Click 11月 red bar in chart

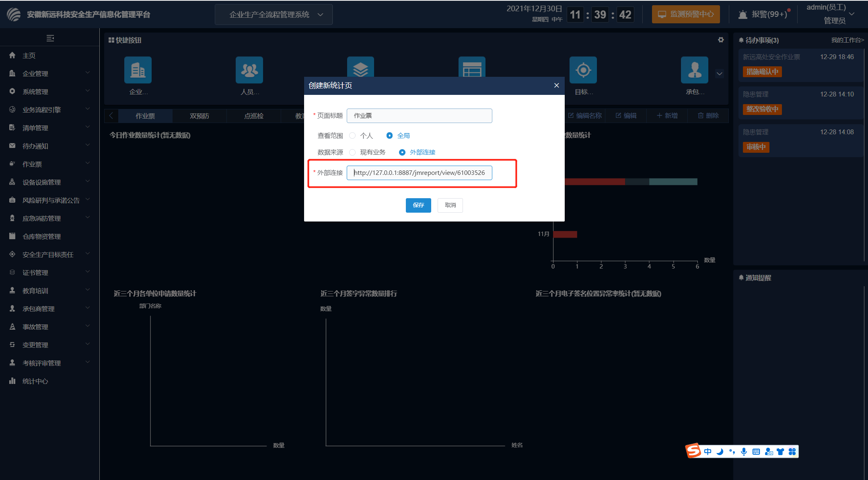pos(565,234)
